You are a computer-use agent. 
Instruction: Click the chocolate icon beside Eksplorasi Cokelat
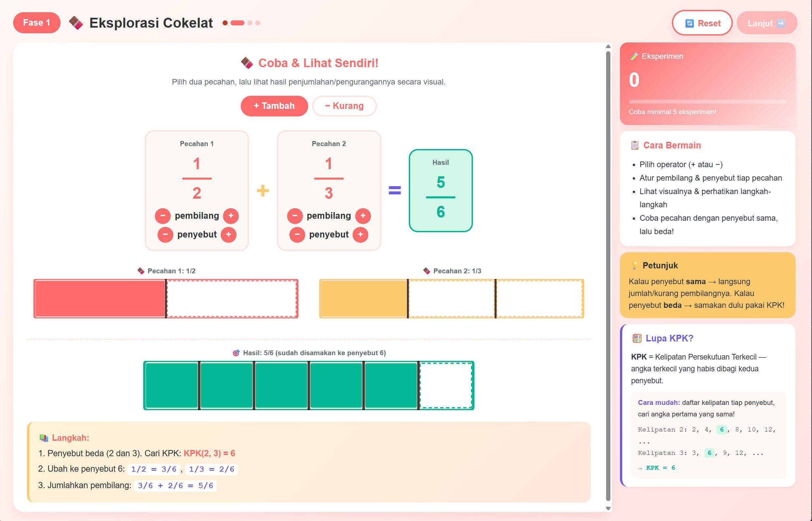(x=76, y=23)
